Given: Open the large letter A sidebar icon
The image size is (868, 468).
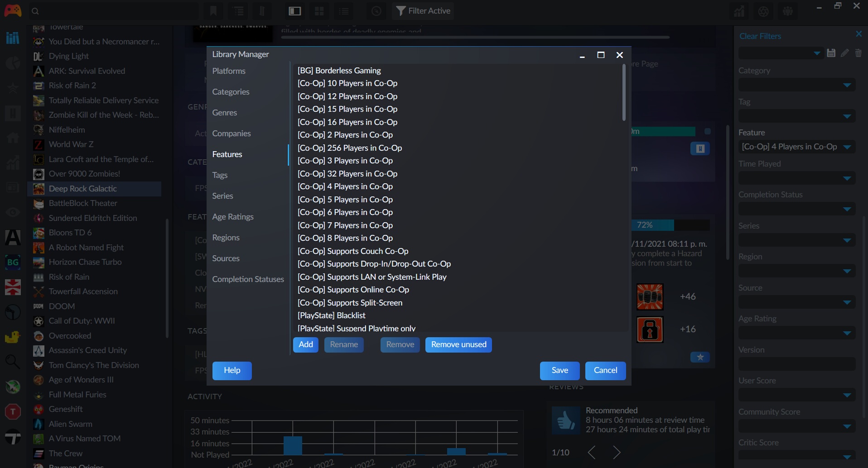Looking at the screenshot, I should click(13, 237).
